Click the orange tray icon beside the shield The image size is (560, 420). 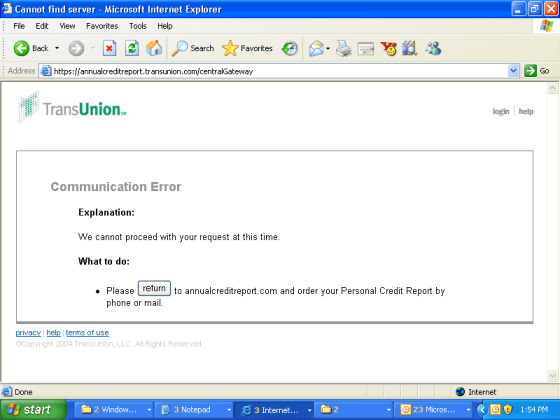click(x=495, y=410)
